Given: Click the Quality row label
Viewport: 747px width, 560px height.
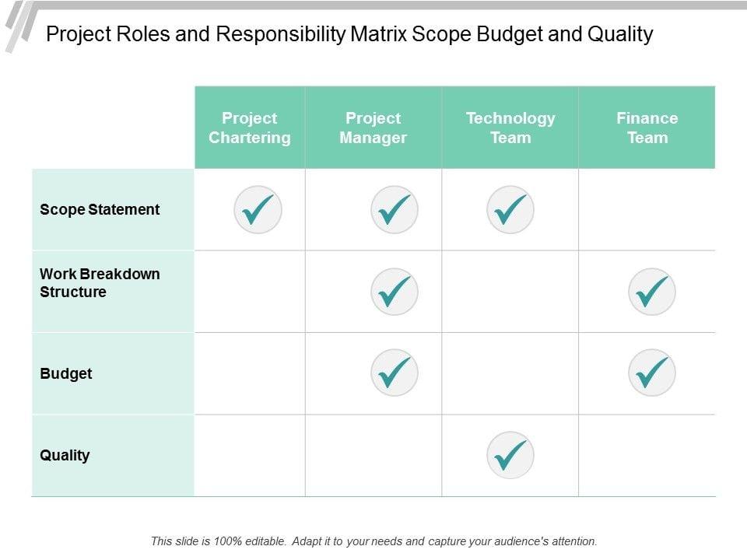Looking at the screenshot, I should (x=65, y=455).
